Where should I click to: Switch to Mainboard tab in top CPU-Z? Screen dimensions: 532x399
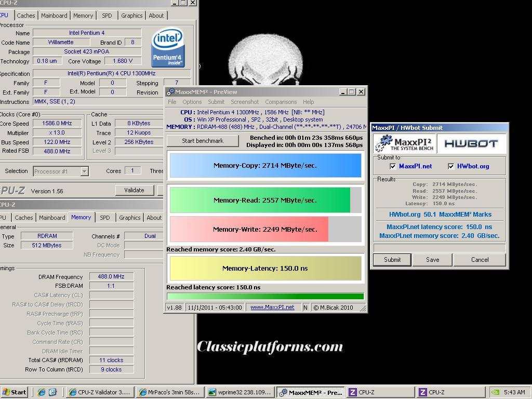click(54, 16)
